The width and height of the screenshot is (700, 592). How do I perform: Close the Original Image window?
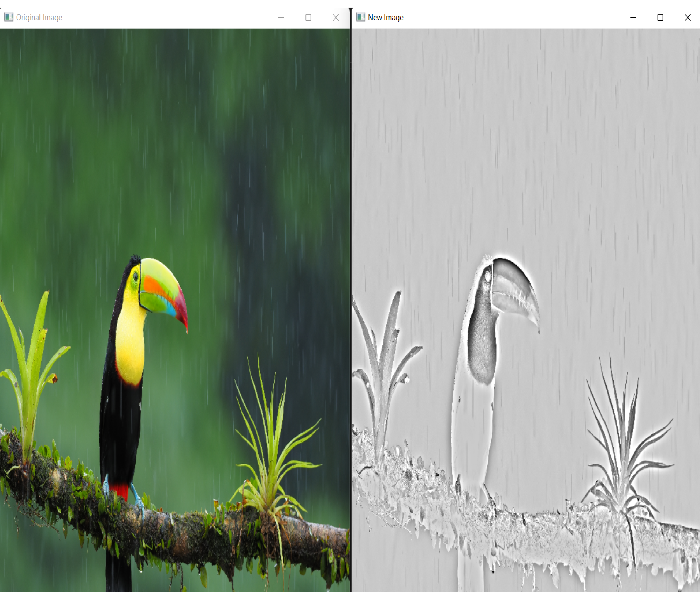(x=336, y=17)
